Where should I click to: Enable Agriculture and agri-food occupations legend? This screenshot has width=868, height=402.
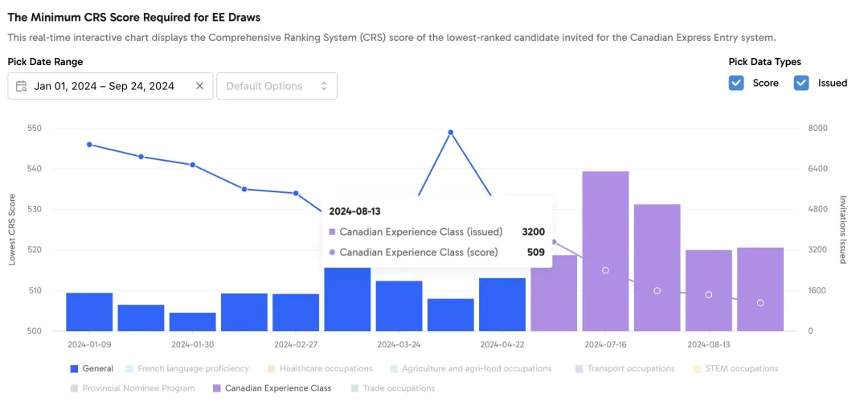coord(394,368)
